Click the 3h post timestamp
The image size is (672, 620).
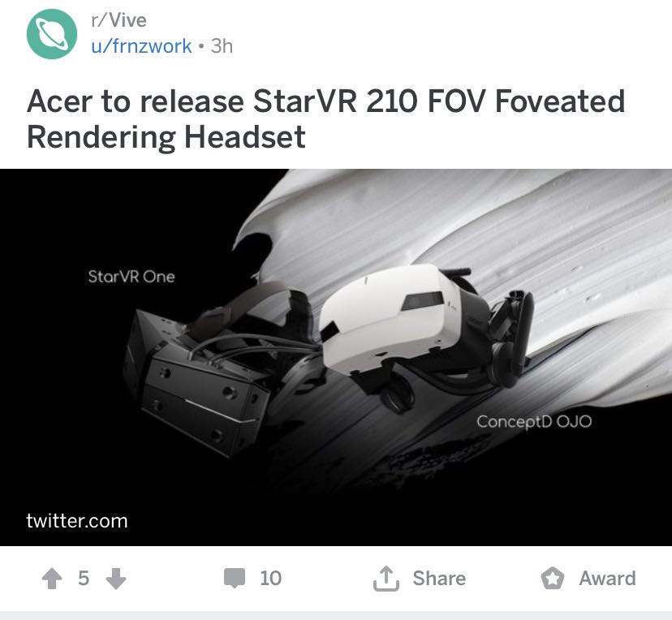(222, 45)
